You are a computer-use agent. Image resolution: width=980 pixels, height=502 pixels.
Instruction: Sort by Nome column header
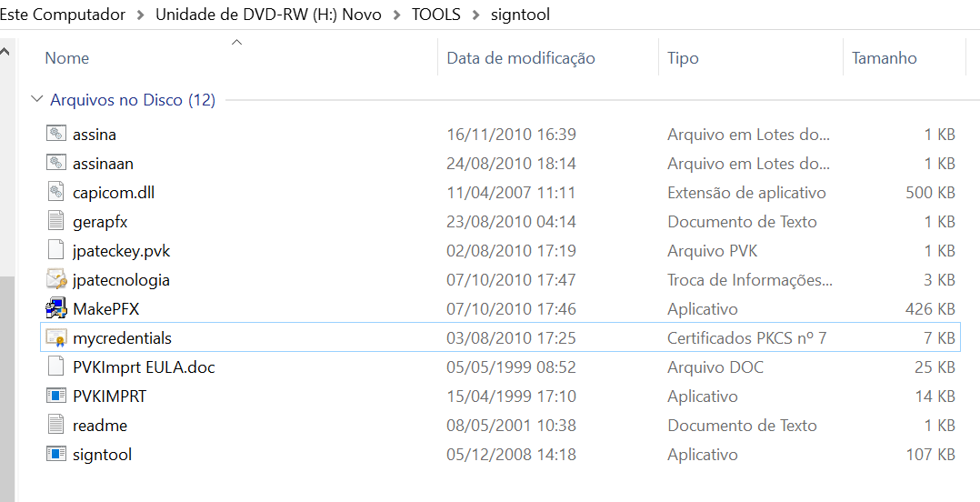tap(67, 58)
